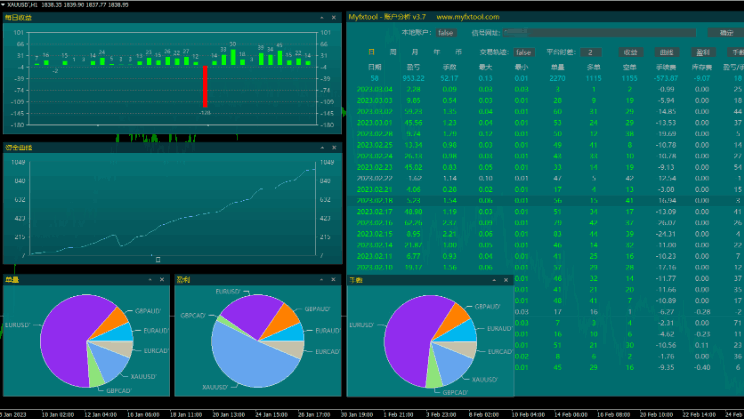Screen dimensions: 744x419
Task: Click the 收益 profit chart button
Action: tap(630, 51)
